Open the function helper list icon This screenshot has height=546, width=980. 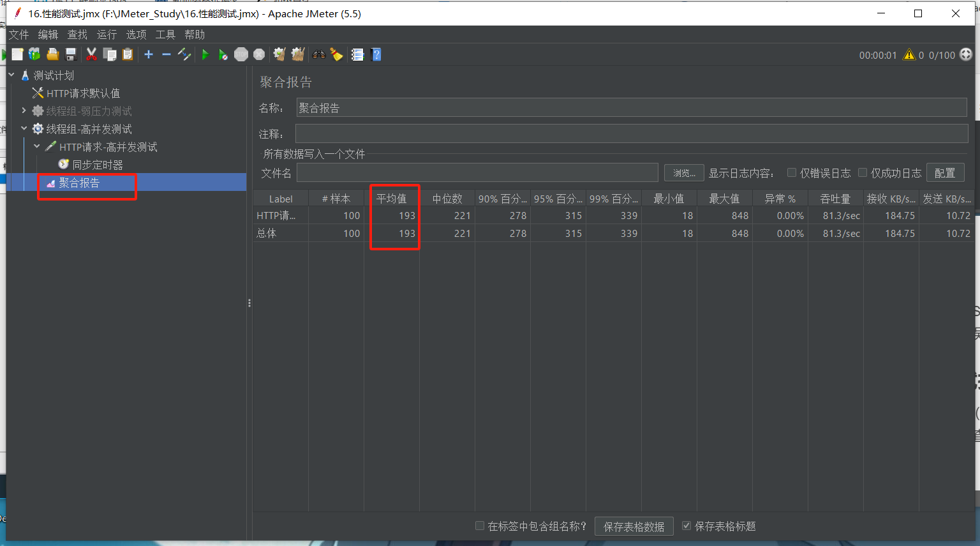(357, 54)
